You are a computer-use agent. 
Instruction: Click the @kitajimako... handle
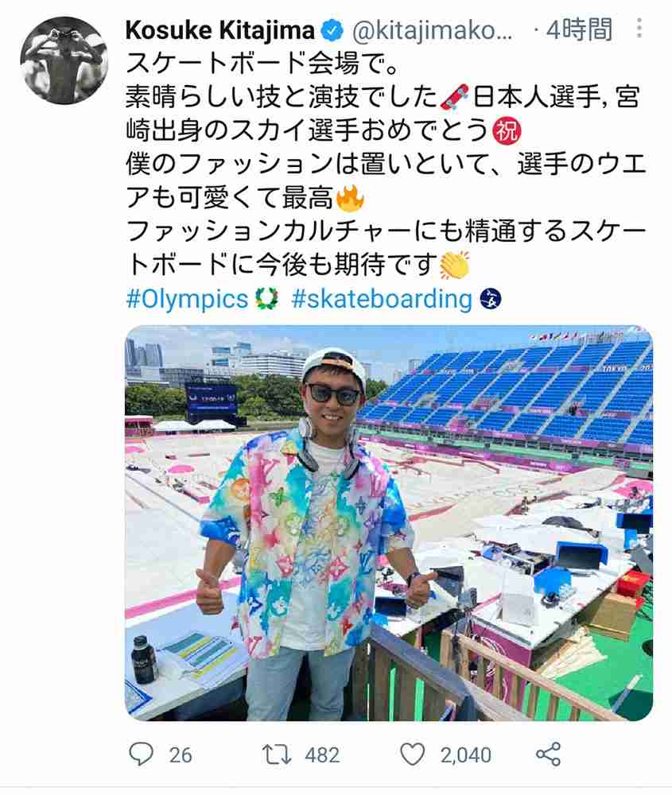(x=432, y=32)
